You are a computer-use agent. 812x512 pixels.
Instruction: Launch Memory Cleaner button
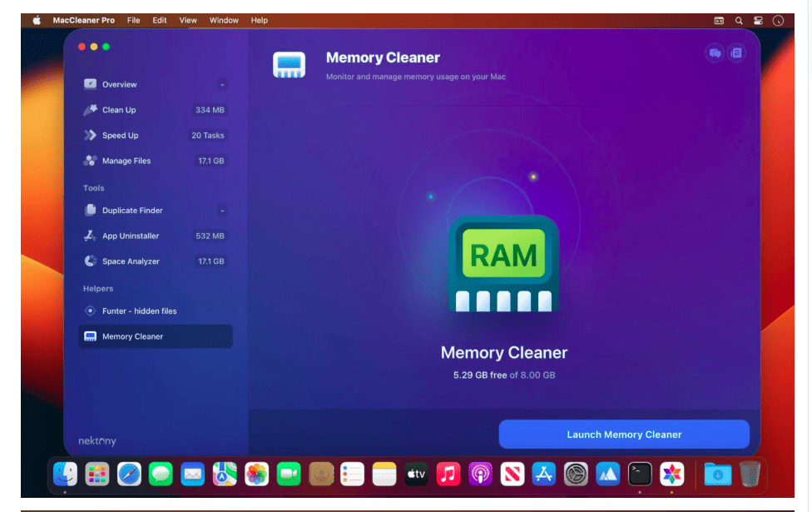pos(624,435)
